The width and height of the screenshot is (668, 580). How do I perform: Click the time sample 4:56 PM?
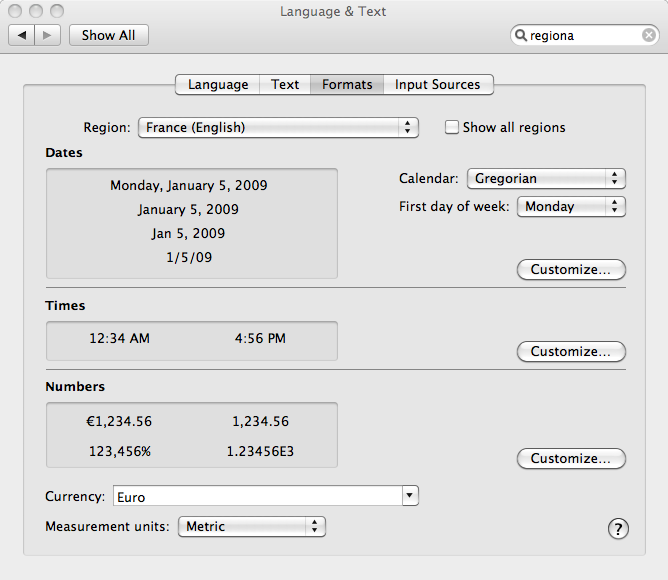[260, 338]
